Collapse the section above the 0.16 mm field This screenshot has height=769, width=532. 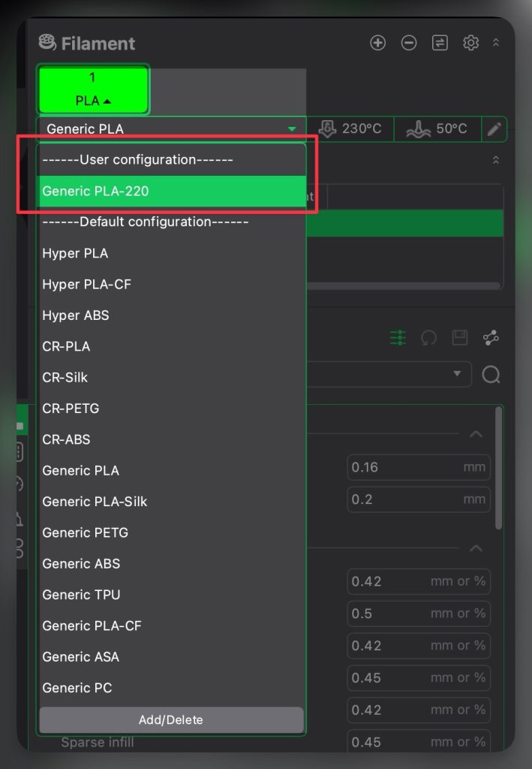click(475, 434)
